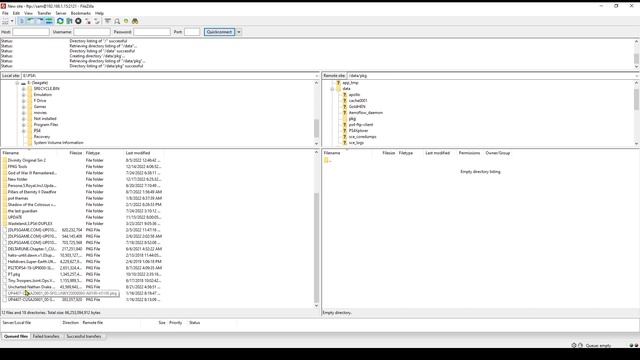Open the File menu
This screenshot has height=360, width=640.
(x=5, y=13)
